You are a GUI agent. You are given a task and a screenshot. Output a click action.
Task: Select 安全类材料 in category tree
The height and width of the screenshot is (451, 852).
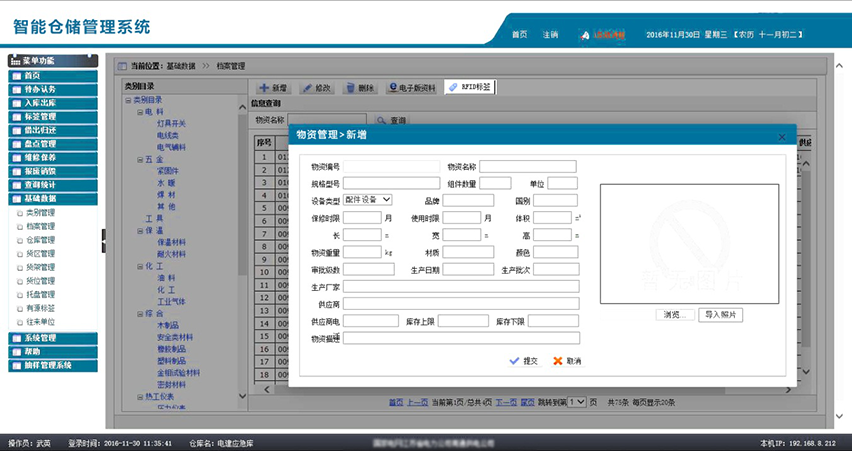click(x=175, y=337)
